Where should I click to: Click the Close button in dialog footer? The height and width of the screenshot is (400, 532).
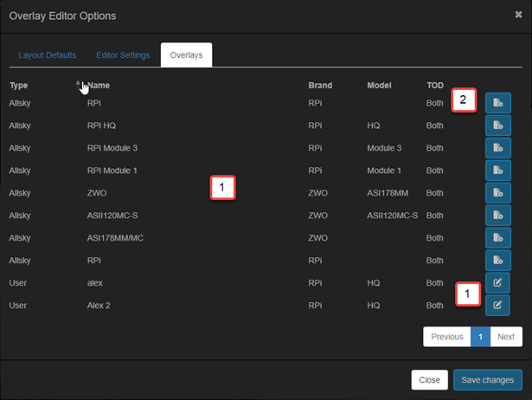(429, 379)
